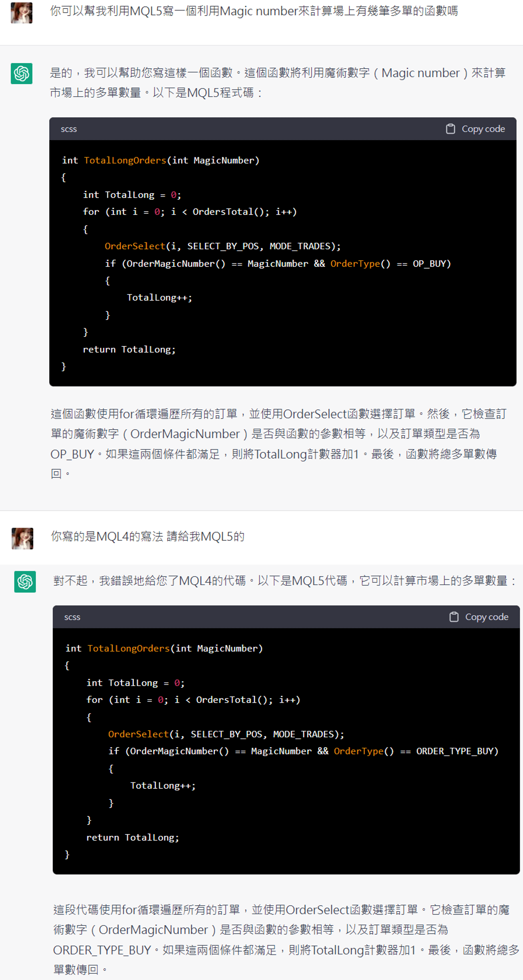Click the user message "你寫的是MQL4的寫法"

(x=148, y=536)
